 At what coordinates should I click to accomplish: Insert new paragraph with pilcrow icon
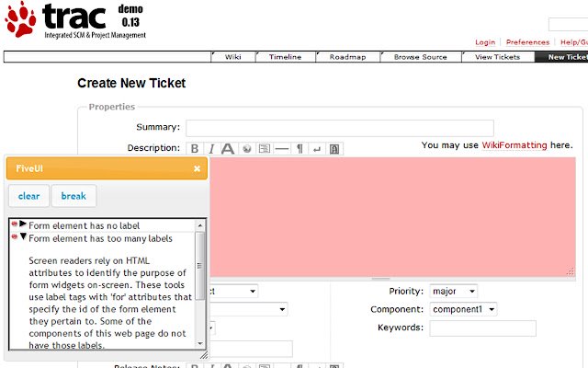tap(300, 149)
